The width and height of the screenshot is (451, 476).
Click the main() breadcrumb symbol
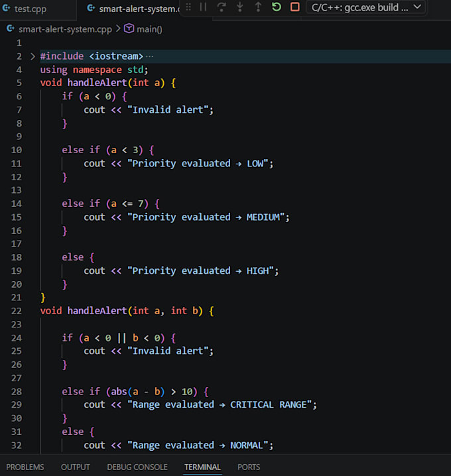click(149, 29)
